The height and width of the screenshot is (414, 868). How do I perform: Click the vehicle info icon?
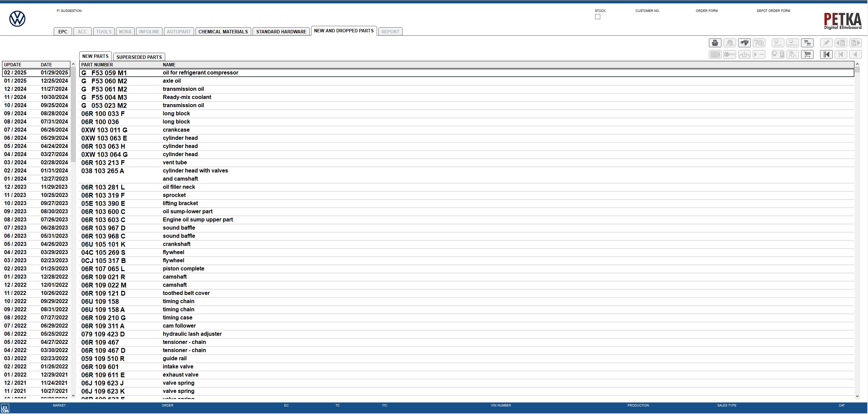[x=744, y=54]
